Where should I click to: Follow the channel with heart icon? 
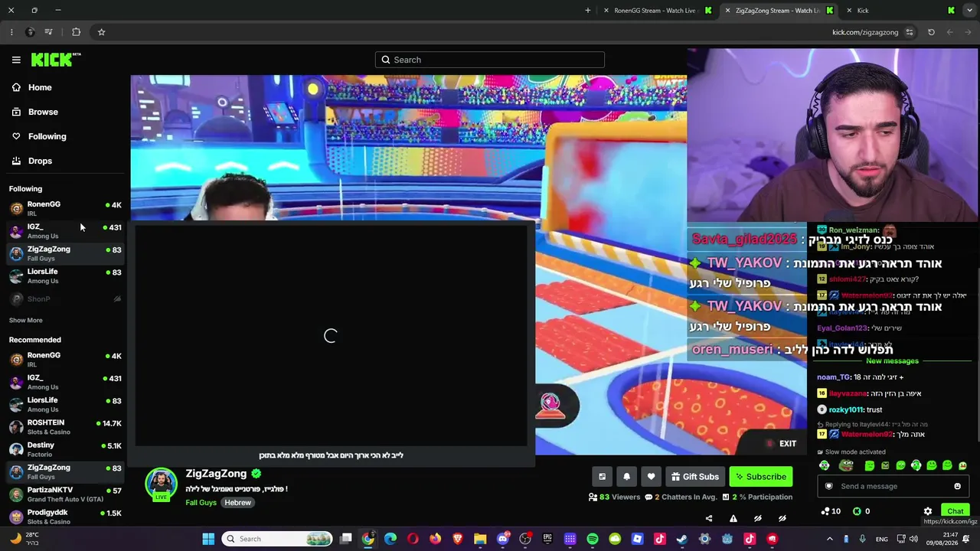651,477
